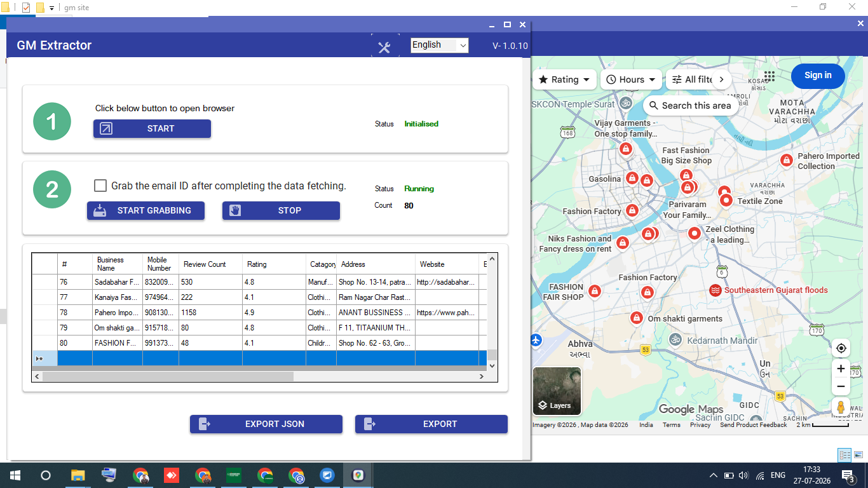
Task: Select the Business Name column header
Action: pyautogui.click(x=118, y=264)
